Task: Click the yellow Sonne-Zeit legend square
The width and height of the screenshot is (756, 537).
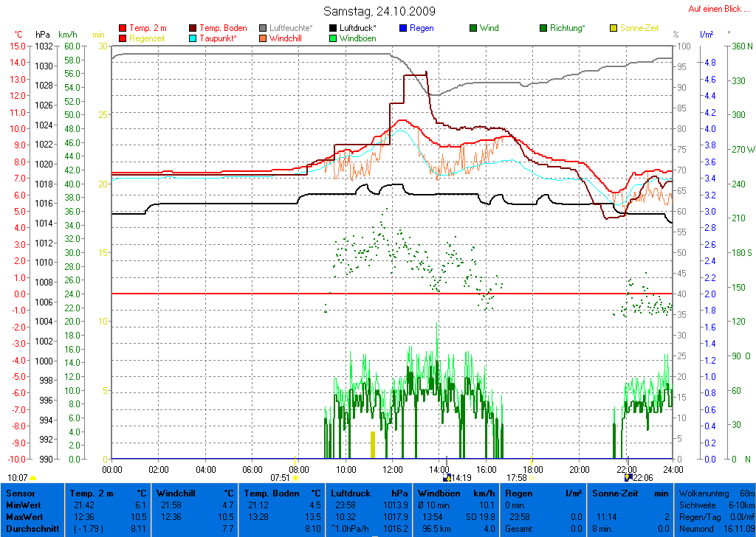Action: (x=614, y=28)
